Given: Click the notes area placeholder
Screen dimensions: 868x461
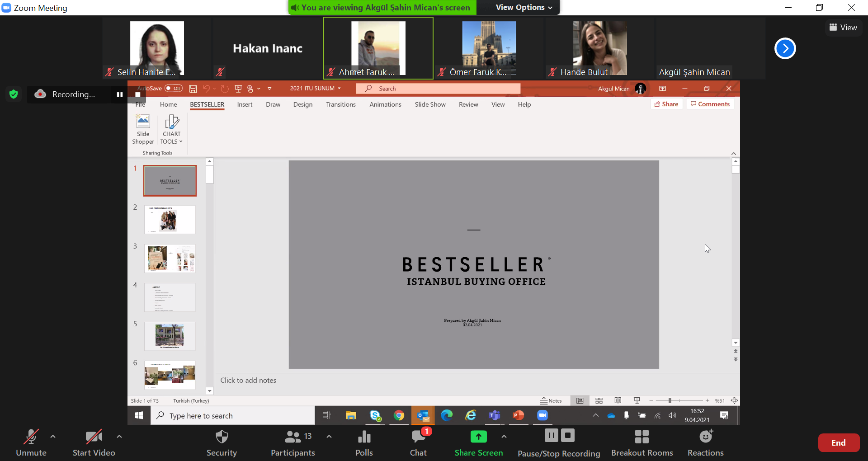Looking at the screenshot, I should pyautogui.click(x=248, y=381).
